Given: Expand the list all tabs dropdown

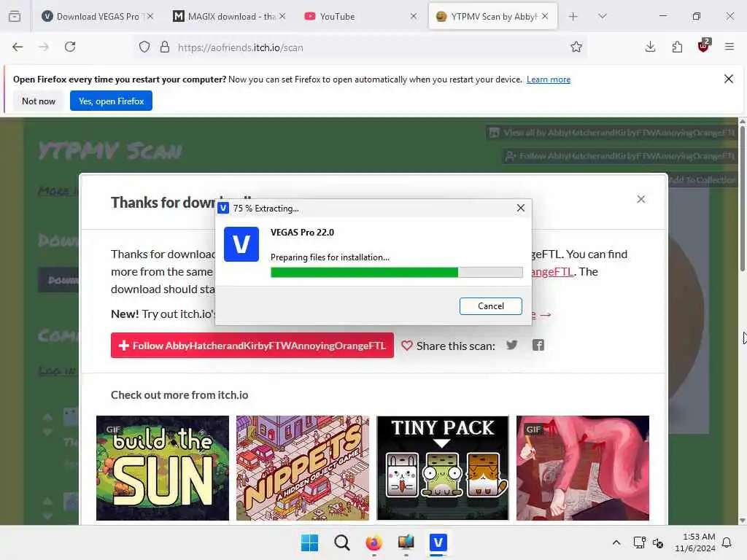Looking at the screenshot, I should pos(602,16).
